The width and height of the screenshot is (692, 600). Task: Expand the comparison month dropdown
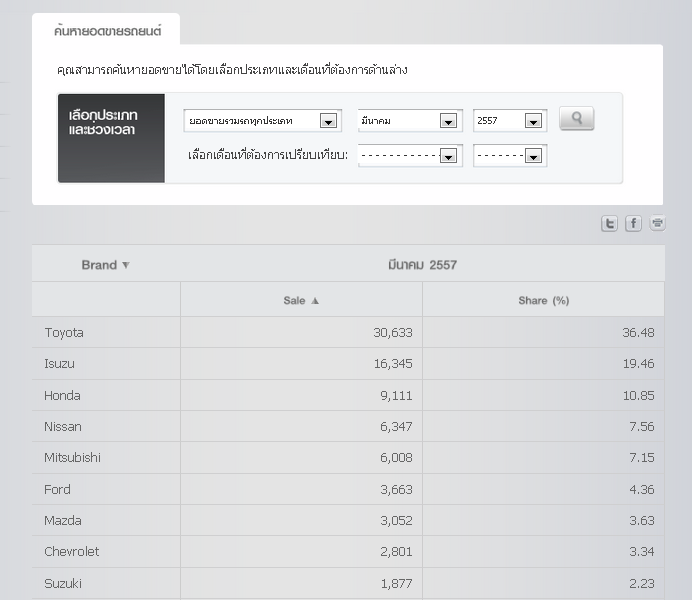[x=447, y=156]
